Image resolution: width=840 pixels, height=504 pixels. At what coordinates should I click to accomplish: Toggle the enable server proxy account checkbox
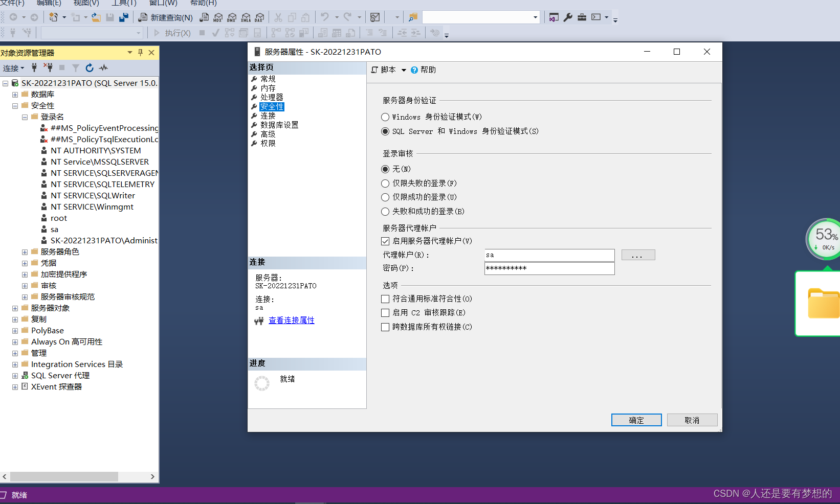click(x=385, y=241)
